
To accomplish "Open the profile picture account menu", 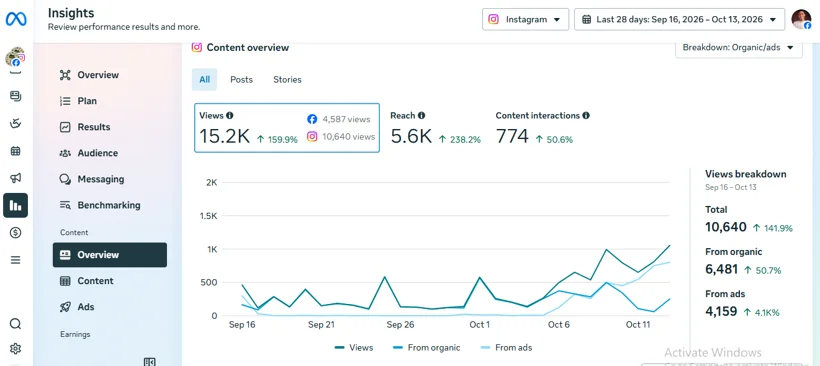I will 801,19.
